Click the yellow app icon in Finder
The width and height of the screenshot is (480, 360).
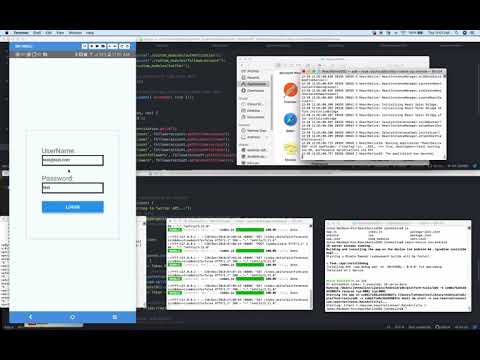coord(290,149)
